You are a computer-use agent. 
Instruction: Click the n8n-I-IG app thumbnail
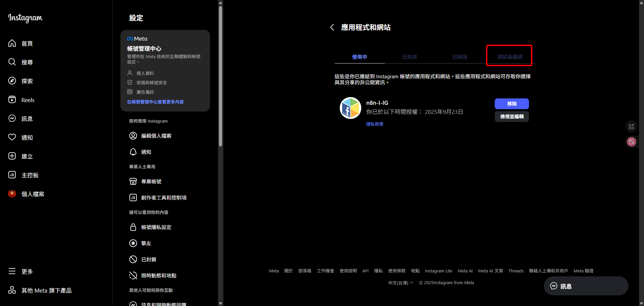point(350,108)
